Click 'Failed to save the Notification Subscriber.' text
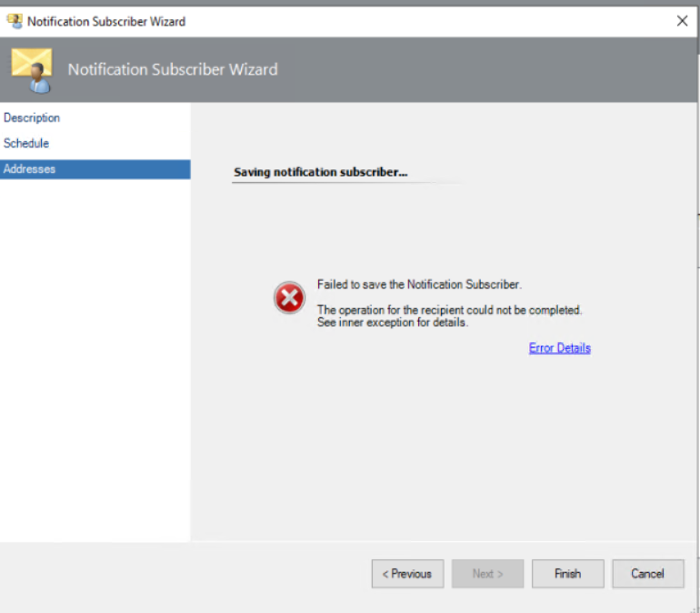Viewport: 700px width, 613px height. [x=419, y=285]
